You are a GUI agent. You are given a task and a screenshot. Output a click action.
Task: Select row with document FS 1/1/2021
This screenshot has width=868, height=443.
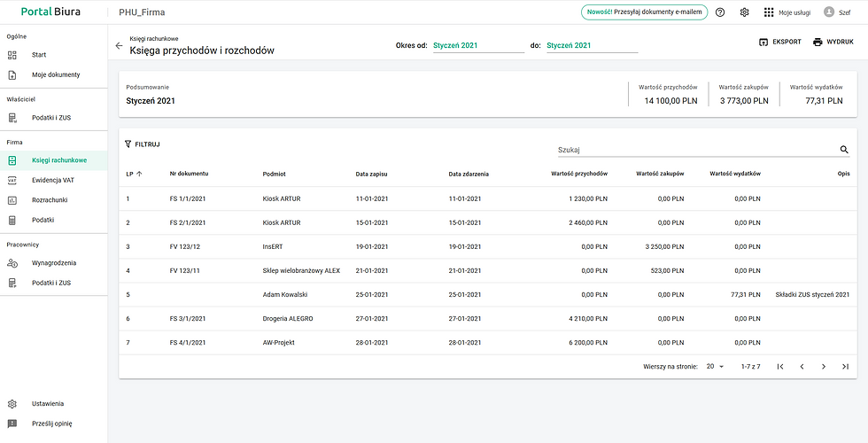click(x=488, y=198)
